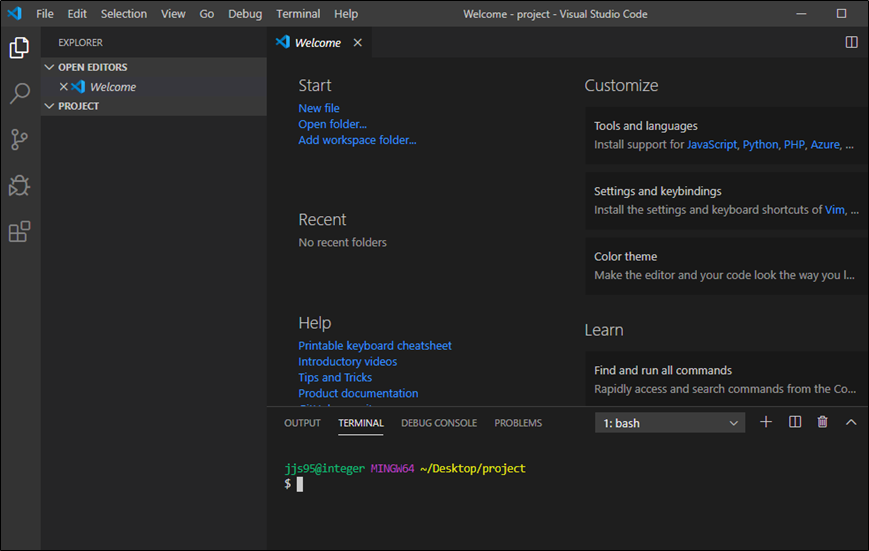The image size is (869, 551).
Task: Click the Explorer panel title
Action: [x=80, y=43]
